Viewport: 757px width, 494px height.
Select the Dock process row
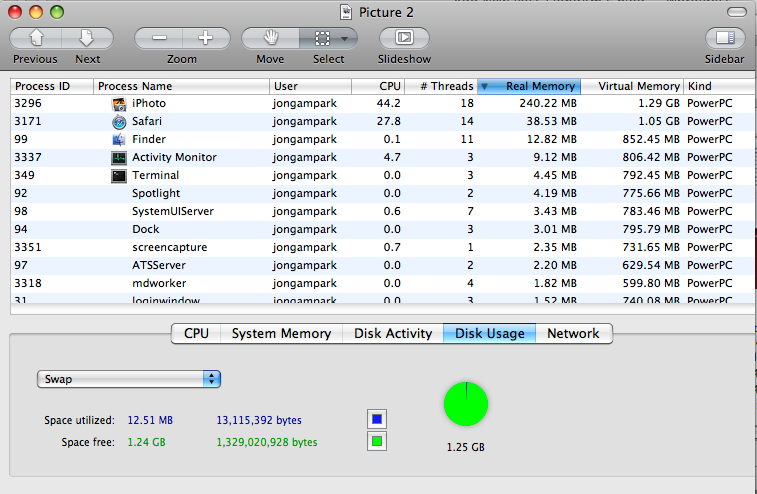(382, 229)
